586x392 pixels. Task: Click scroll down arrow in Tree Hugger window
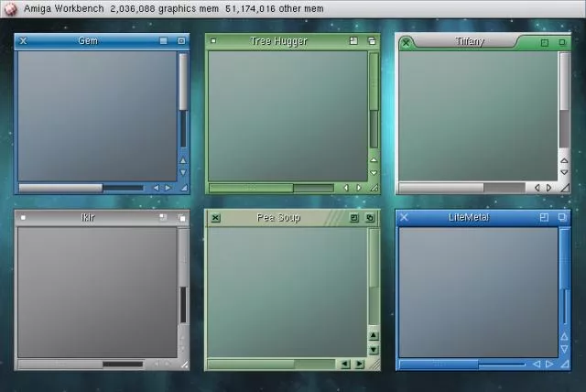374,173
